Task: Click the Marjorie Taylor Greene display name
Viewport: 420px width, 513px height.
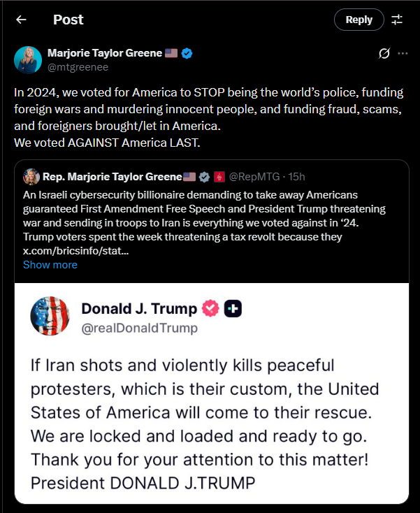Action: [x=105, y=53]
